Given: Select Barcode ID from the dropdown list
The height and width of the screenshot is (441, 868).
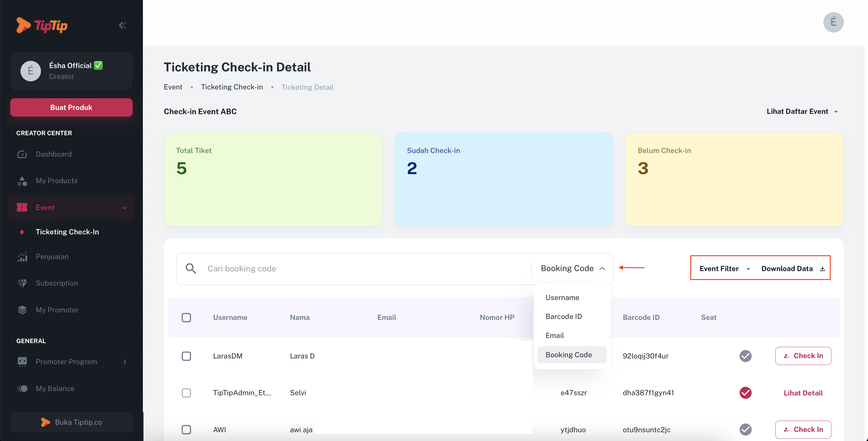Looking at the screenshot, I should (x=563, y=316).
